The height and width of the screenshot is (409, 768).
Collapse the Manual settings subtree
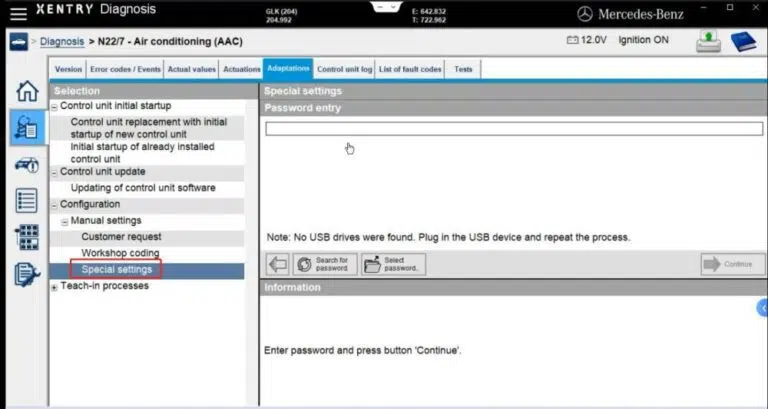(x=64, y=221)
